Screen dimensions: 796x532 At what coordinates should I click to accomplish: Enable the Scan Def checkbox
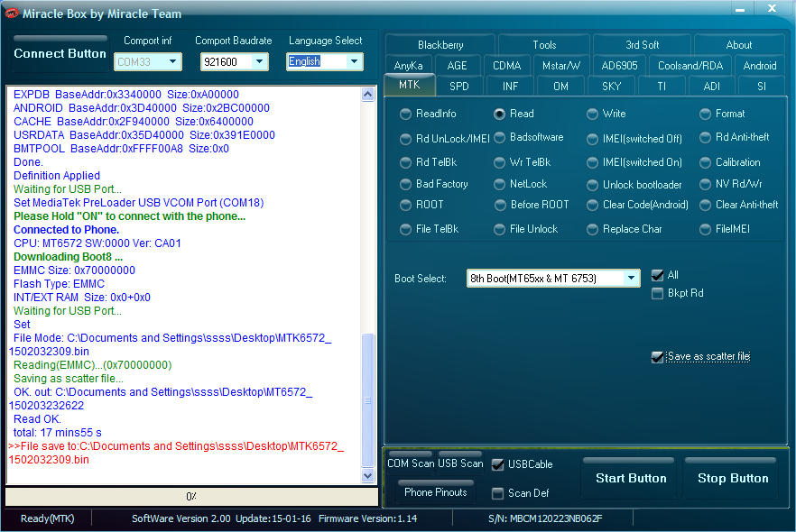pyautogui.click(x=497, y=493)
